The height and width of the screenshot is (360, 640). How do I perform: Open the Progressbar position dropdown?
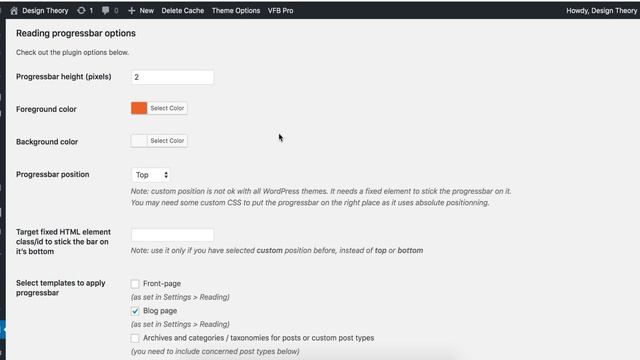coord(151,175)
